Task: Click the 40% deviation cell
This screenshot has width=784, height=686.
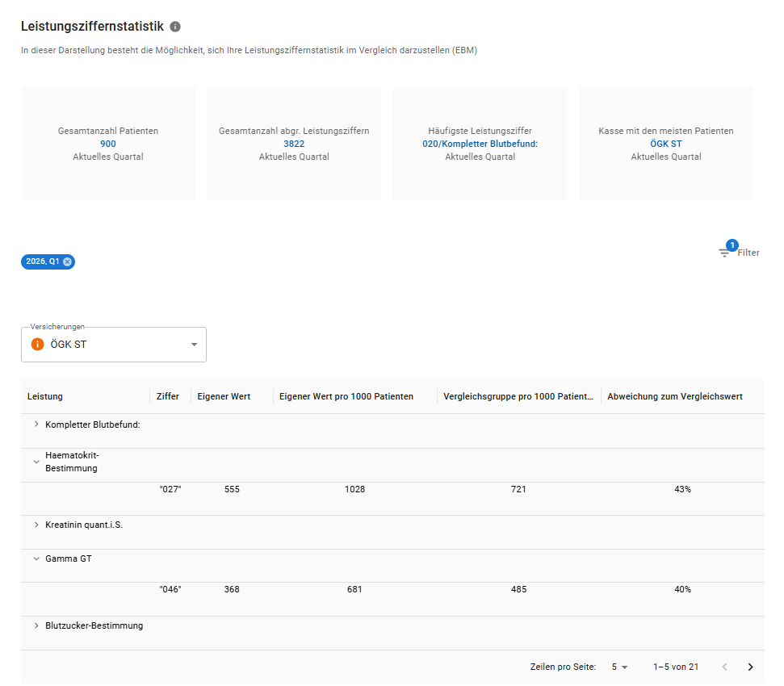Action: pyautogui.click(x=682, y=590)
